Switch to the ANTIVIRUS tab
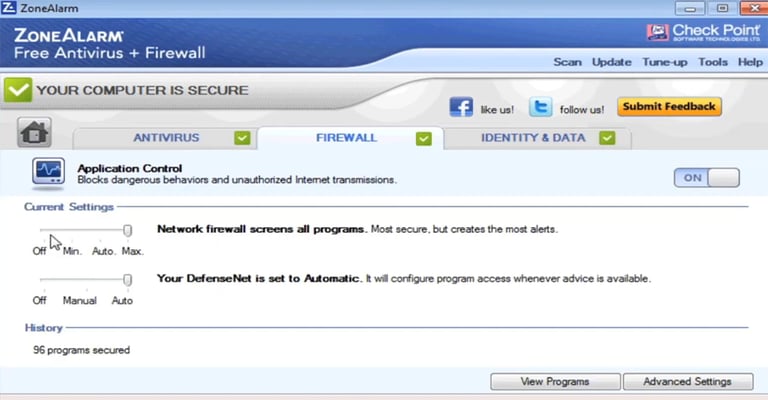Image resolution: width=768 pixels, height=400 pixels. (x=166, y=138)
